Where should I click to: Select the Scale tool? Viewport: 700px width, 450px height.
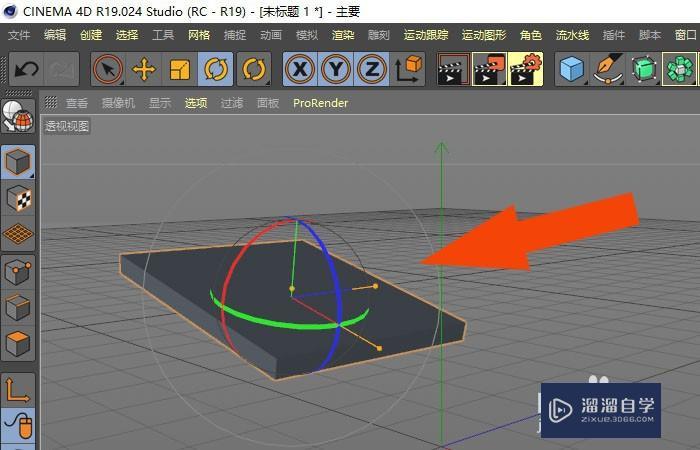(x=179, y=69)
